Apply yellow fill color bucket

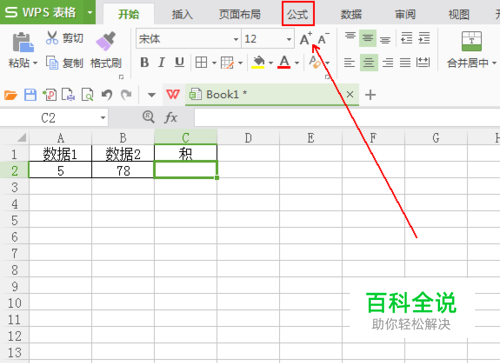[259, 62]
